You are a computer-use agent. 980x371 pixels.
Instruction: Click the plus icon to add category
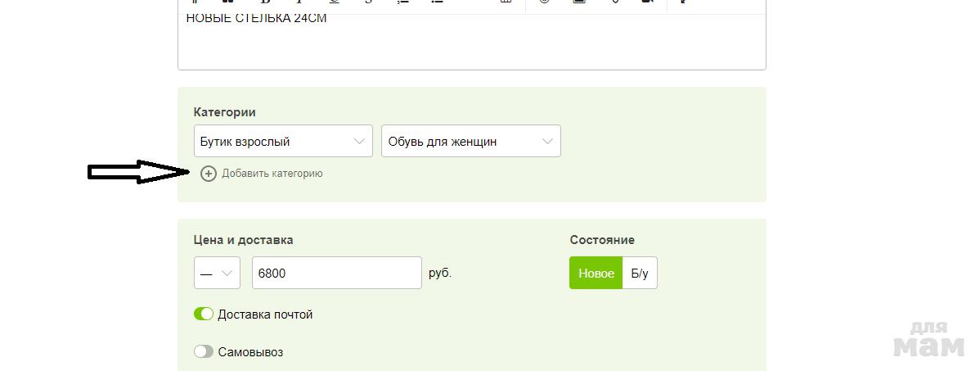209,174
